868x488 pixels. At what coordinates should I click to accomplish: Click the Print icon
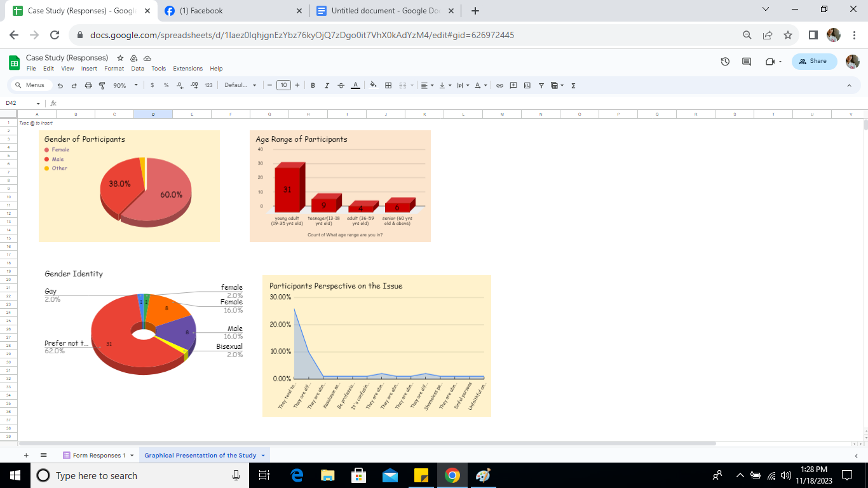(x=88, y=85)
